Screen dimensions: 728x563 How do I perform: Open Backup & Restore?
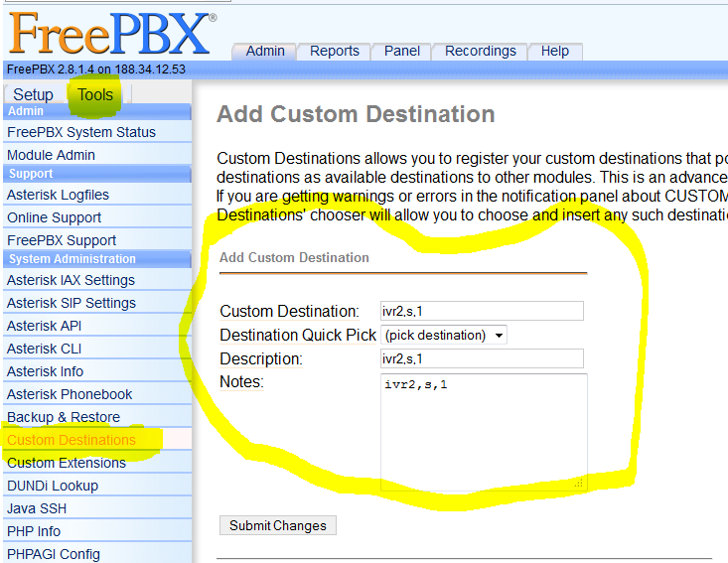click(64, 417)
